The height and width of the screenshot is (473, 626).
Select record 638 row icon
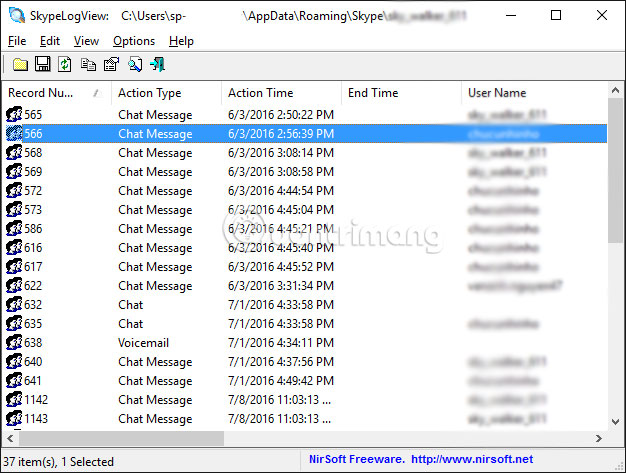(x=14, y=342)
